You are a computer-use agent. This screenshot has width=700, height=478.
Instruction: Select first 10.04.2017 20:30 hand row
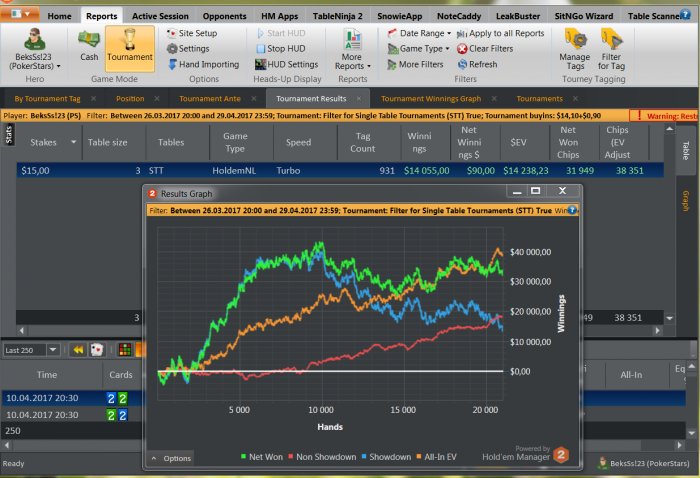71,398
